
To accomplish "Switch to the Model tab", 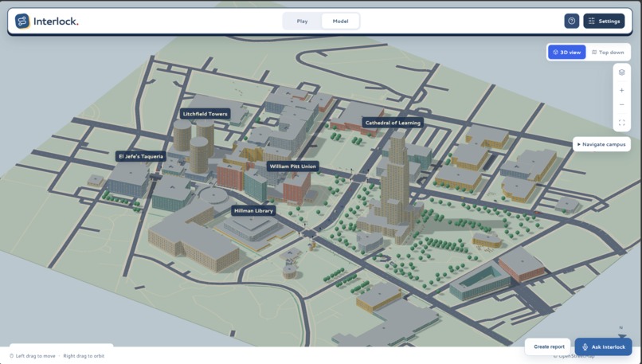I will (340, 22).
